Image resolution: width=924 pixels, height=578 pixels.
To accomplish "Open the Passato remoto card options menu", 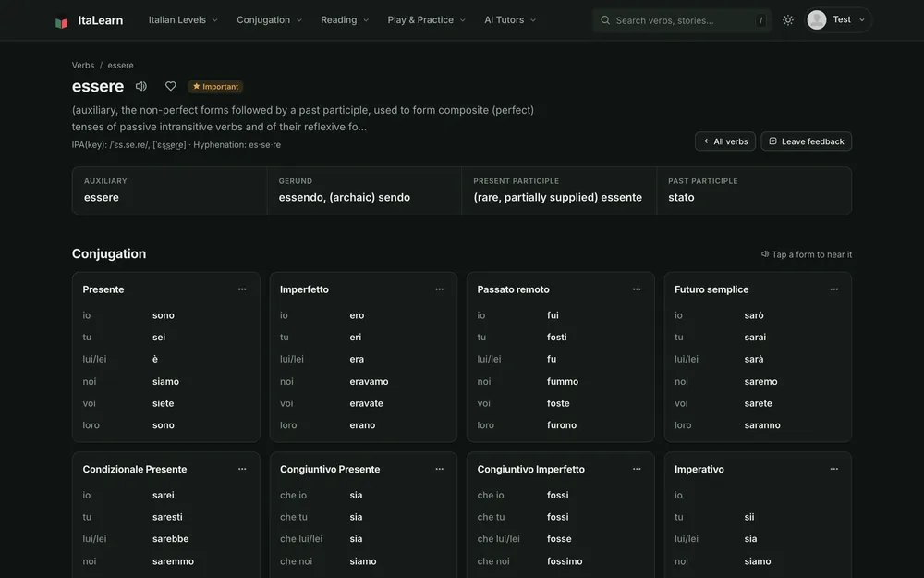I will (637, 289).
